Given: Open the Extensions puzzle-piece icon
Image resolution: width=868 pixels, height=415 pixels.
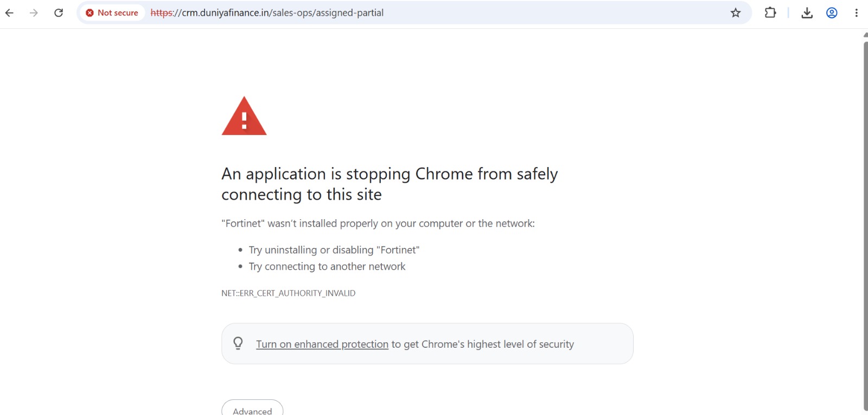Looking at the screenshot, I should coord(770,12).
